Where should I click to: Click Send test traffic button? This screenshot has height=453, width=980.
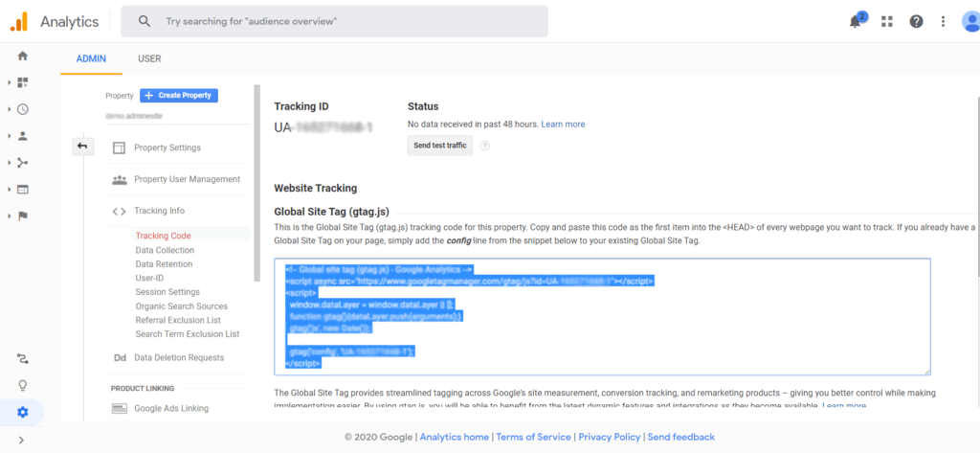(x=440, y=146)
